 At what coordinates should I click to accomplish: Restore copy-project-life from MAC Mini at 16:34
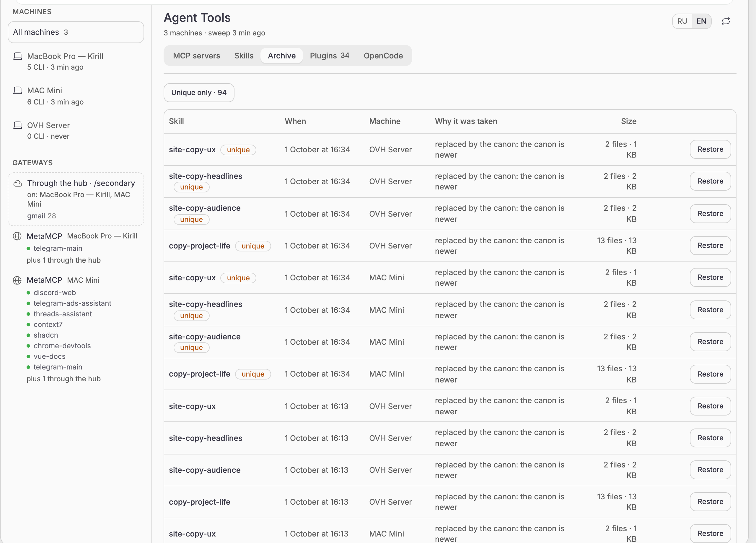[x=710, y=374]
